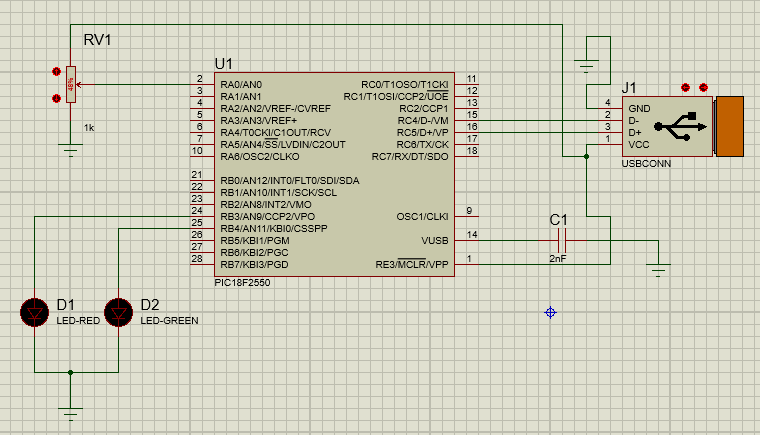Click the J1 reference label
This screenshot has height=435, width=760.
pos(629,88)
